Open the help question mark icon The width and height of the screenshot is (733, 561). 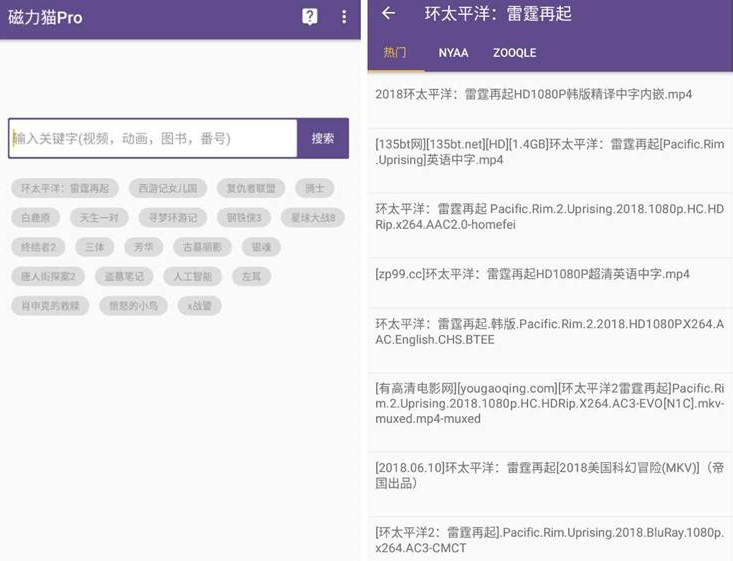click(309, 17)
